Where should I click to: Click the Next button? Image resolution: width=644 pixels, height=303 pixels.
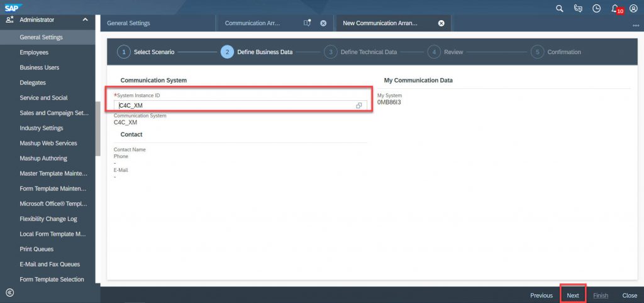(573, 295)
